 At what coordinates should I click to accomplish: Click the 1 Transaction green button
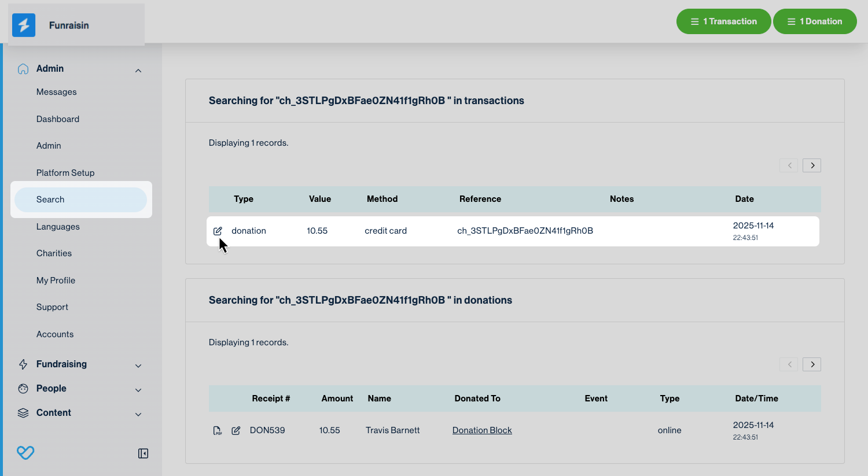click(x=723, y=21)
